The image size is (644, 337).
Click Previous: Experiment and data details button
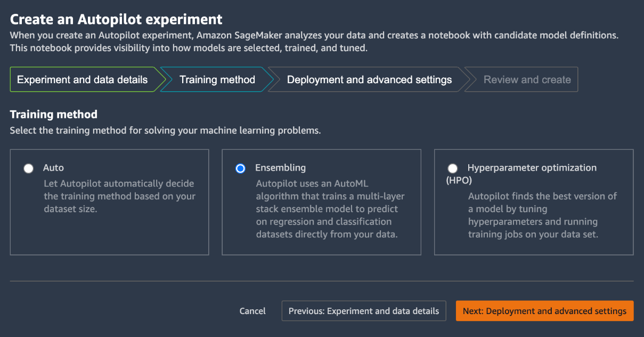[364, 311]
